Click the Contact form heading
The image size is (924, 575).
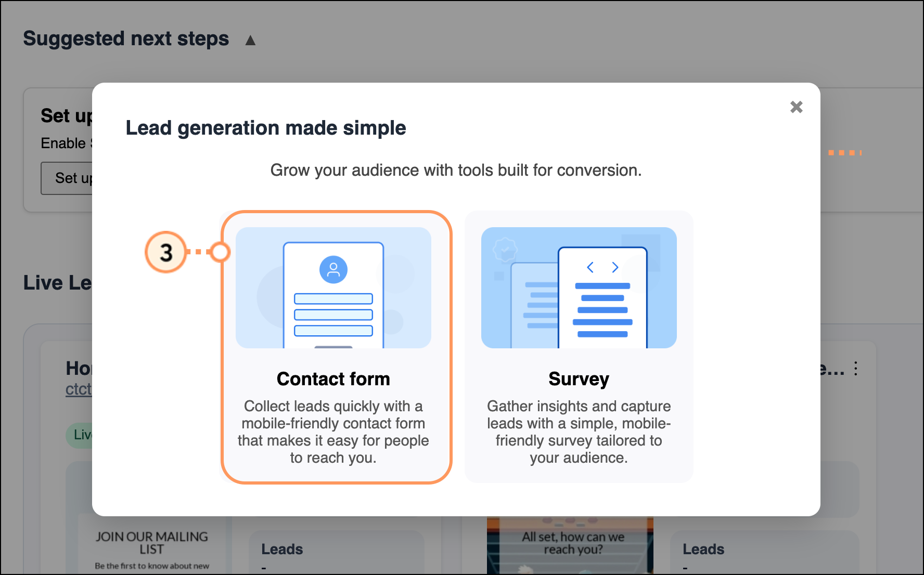pos(333,379)
